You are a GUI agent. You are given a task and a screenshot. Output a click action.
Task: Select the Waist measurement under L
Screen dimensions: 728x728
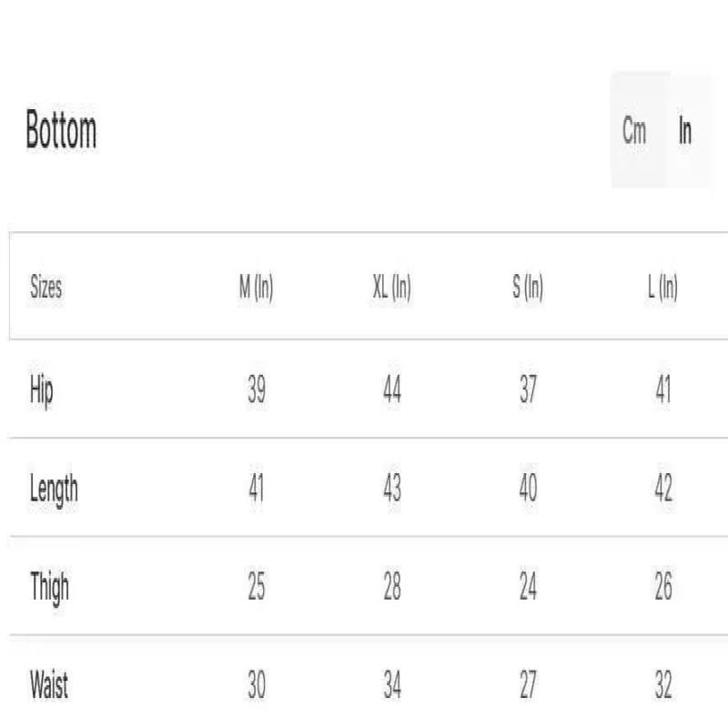[x=663, y=685]
